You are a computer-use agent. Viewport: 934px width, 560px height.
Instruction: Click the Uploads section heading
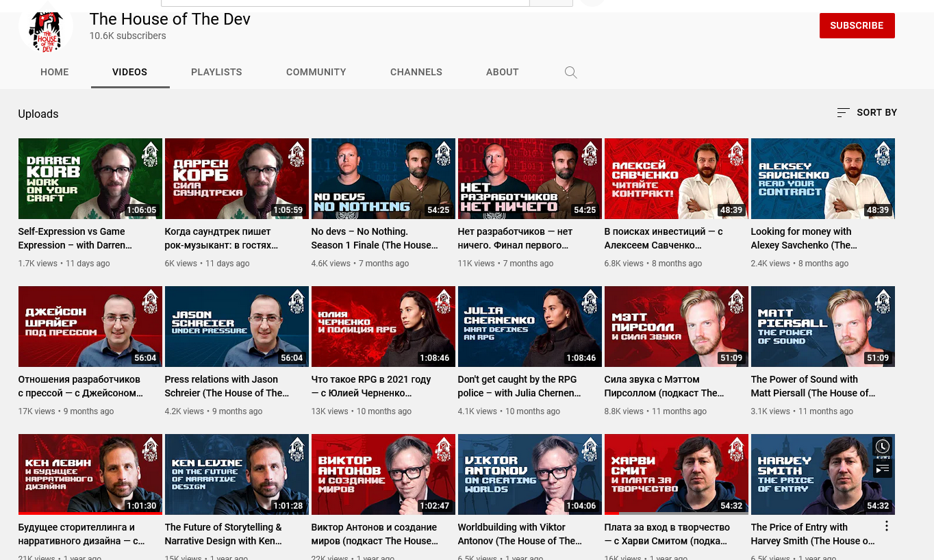coord(38,114)
